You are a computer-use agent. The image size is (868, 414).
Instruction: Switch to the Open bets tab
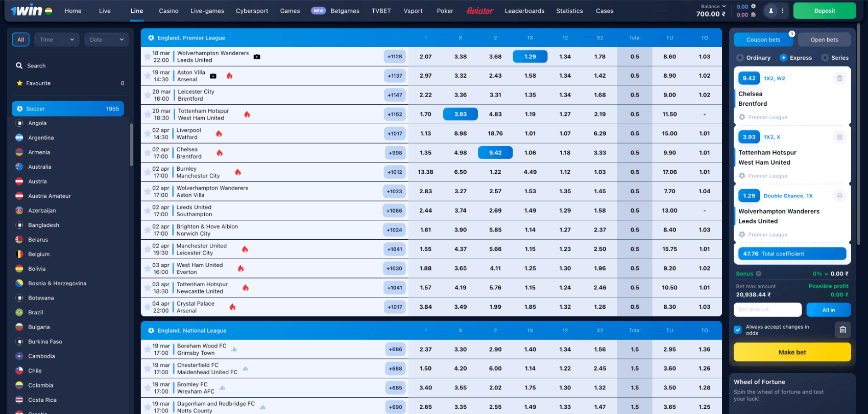[x=824, y=39]
